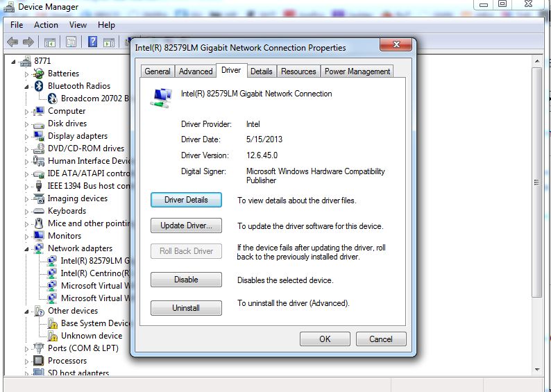Click the scrollbar up arrow
The height and width of the screenshot is (392, 551).
pyautogui.click(x=537, y=61)
